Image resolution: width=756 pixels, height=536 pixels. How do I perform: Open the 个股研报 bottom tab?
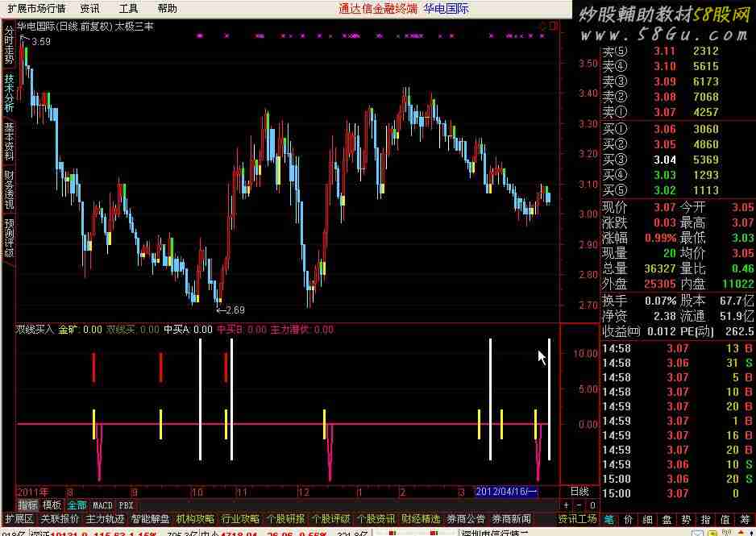(x=286, y=518)
